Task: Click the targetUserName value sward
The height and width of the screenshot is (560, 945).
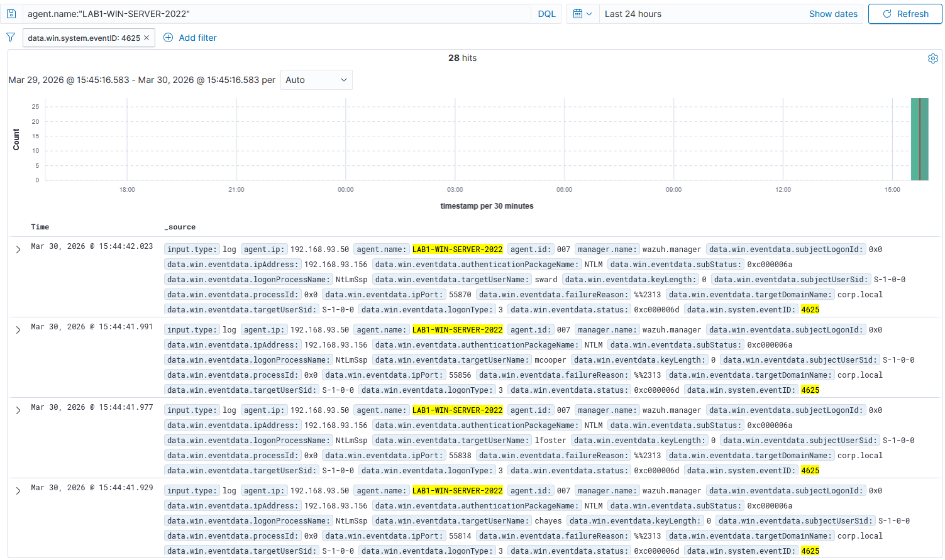Action: [x=546, y=280]
